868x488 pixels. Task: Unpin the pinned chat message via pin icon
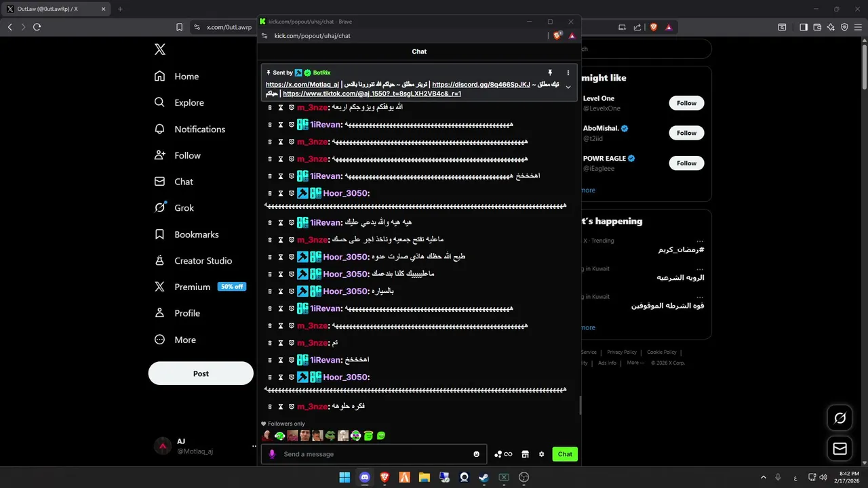pos(550,73)
